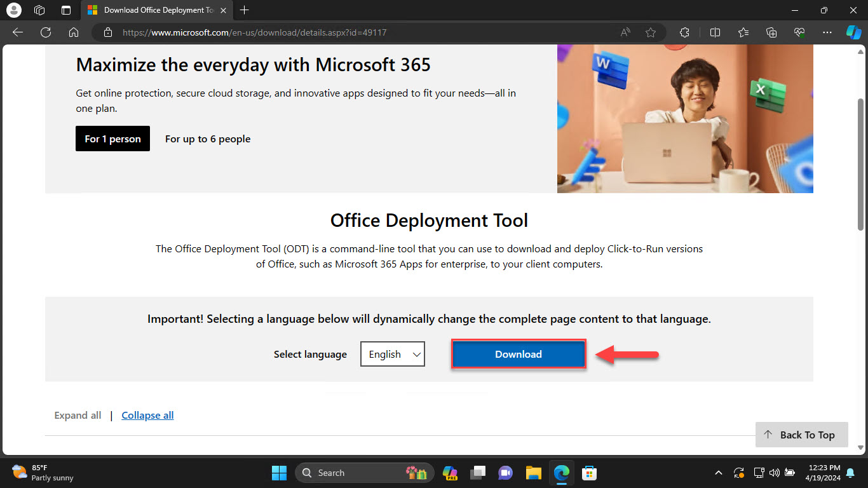Viewport: 868px width, 488px height.
Task: Refresh the page with reload icon
Action: coord(46,32)
